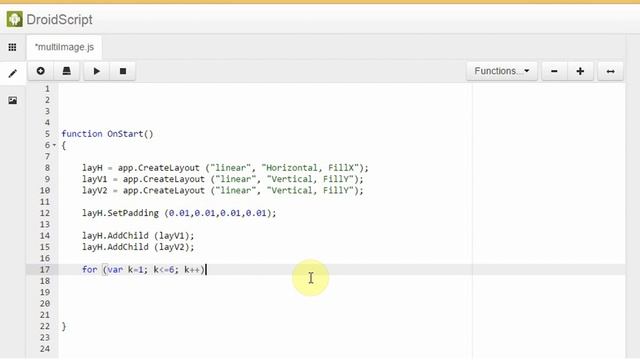
Task: Click the DroidScript android logo
Action: 14,19
